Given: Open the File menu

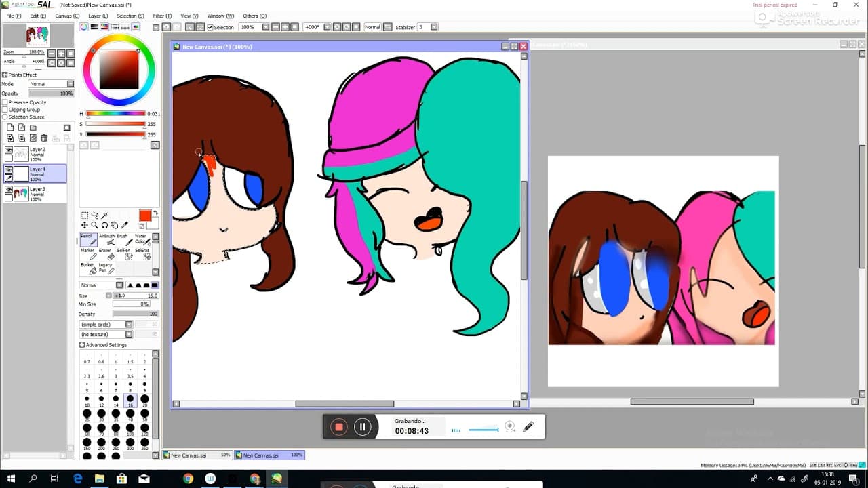Looking at the screenshot, I should pyautogui.click(x=14, y=16).
